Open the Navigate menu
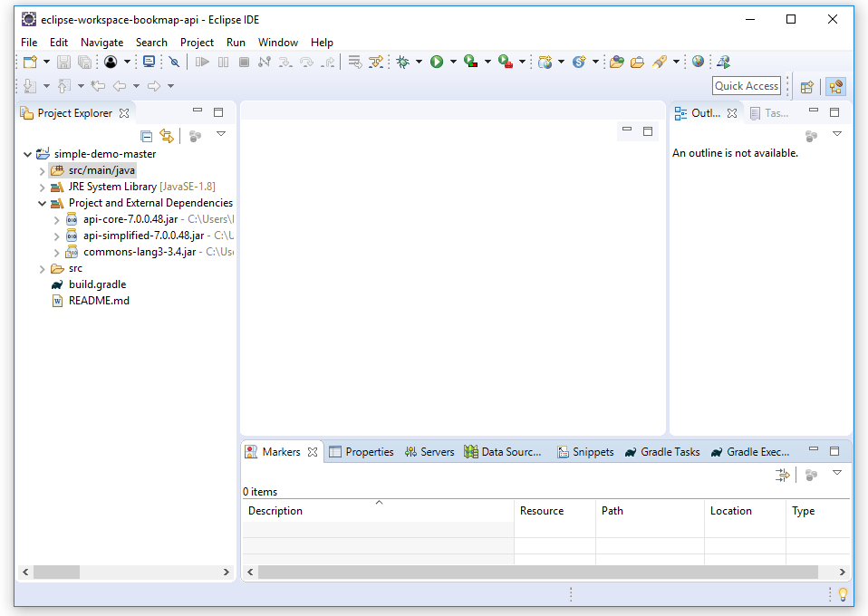The height and width of the screenshot is (616, 868). (x=101, y=43)
